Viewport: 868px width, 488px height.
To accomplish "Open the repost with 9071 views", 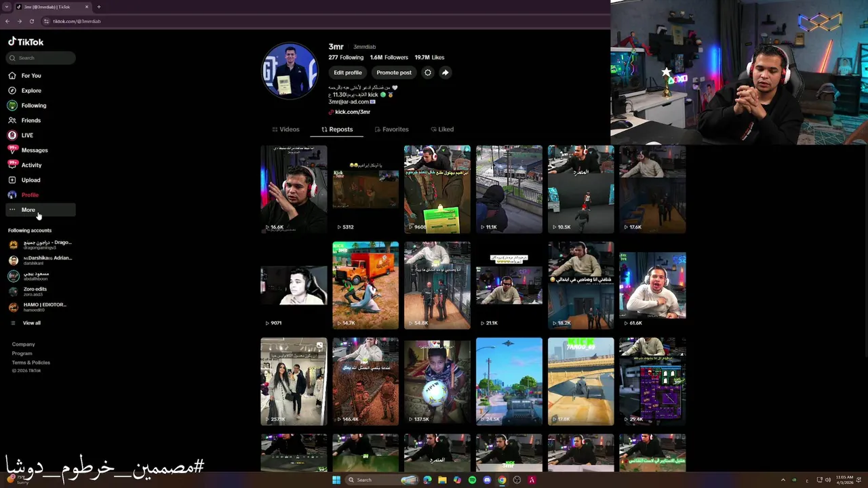I will tap(294, 285).
